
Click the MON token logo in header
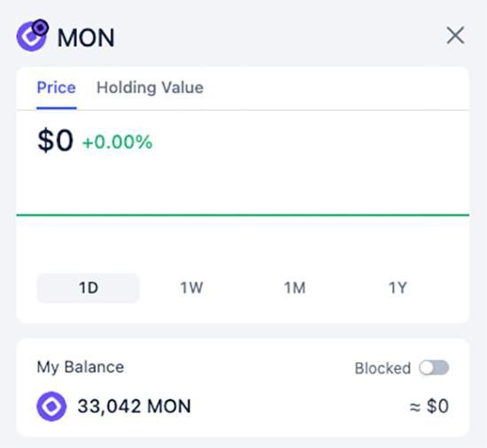click(x=31, y=36)
